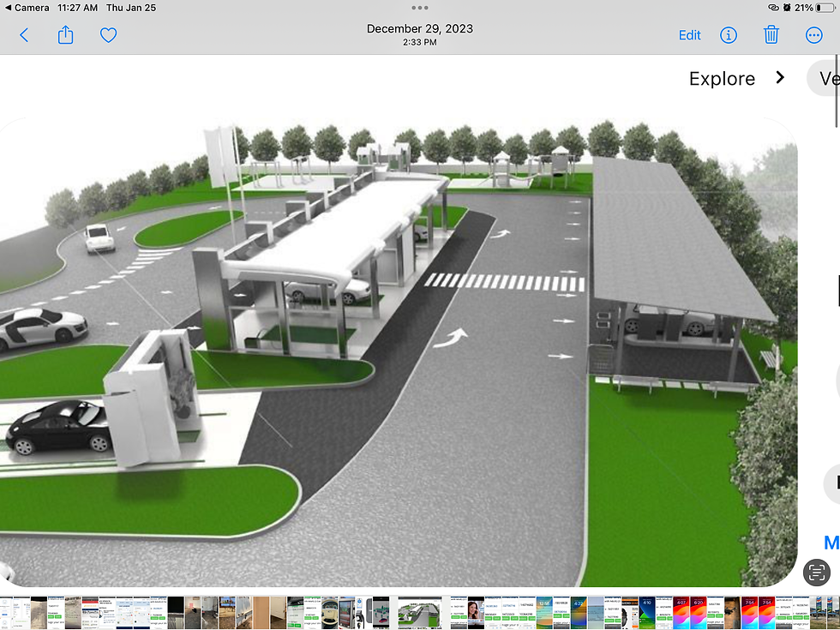840x630 pixels.
Task: Tap the blue M link at the right edge
Action: tap(831, 542)
